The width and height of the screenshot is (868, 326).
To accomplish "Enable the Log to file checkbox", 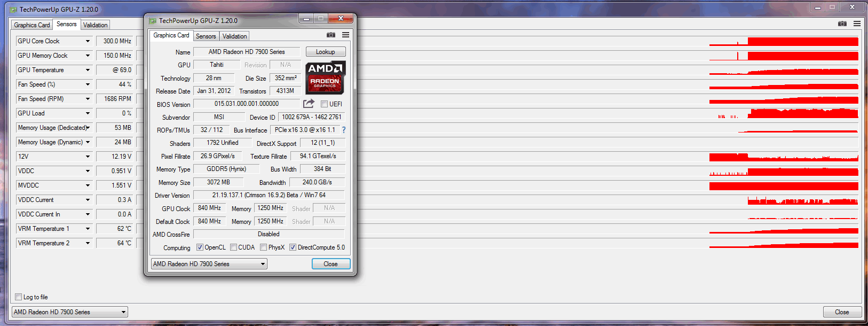I will (19, 297).
